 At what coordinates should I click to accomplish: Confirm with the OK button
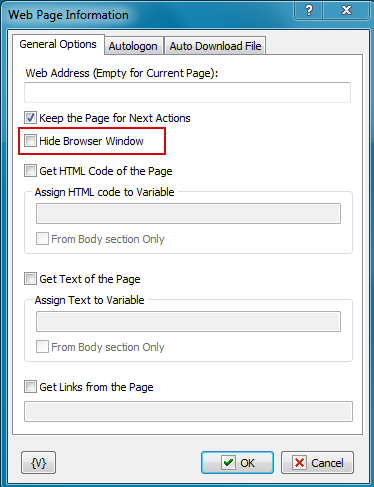click(237, 463)
